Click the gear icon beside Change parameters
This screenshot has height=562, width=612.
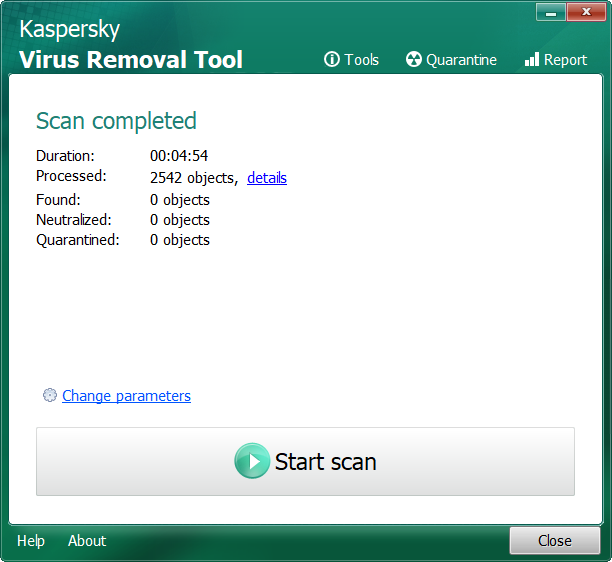(50, 395)
